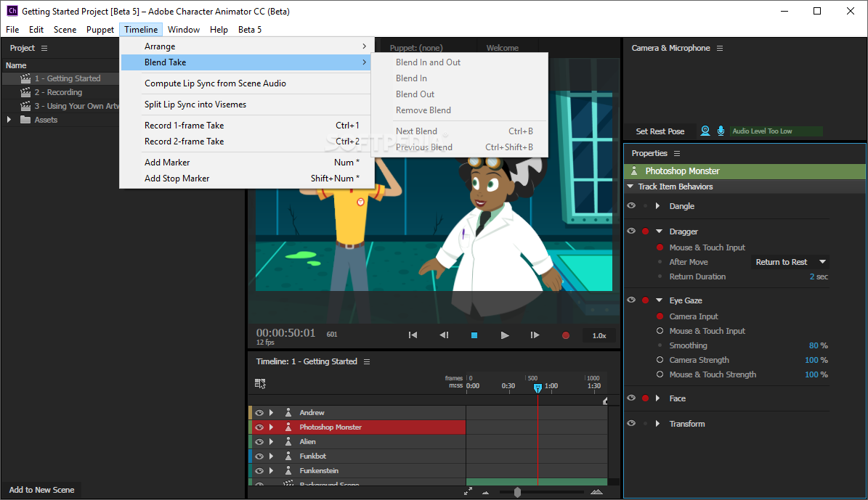This screenshot has height=500, width=868.
Task: Expand the Dangle behavior
Action: (x=657, y=206)
